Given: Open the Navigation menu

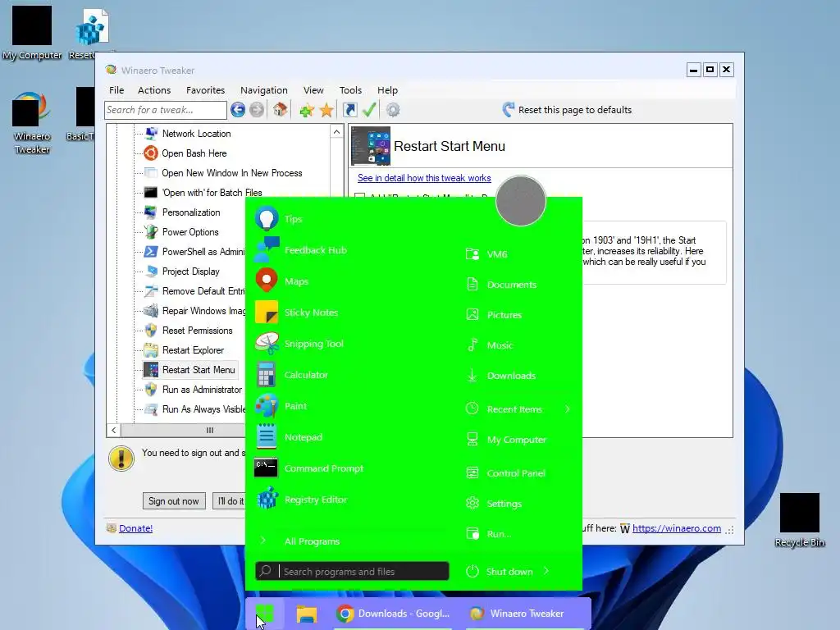Looking at the screenshot, I should [263, 90].
